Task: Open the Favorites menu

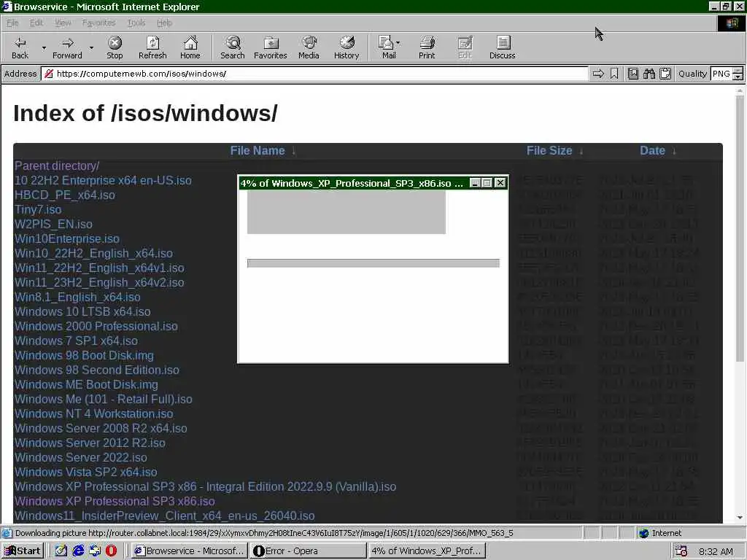Action: [x=98, y=23]
